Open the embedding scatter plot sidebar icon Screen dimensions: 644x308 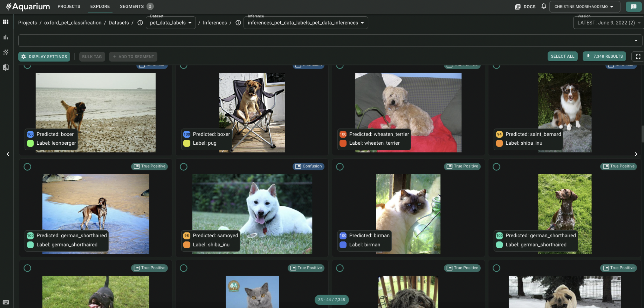(x=6, y=52)
